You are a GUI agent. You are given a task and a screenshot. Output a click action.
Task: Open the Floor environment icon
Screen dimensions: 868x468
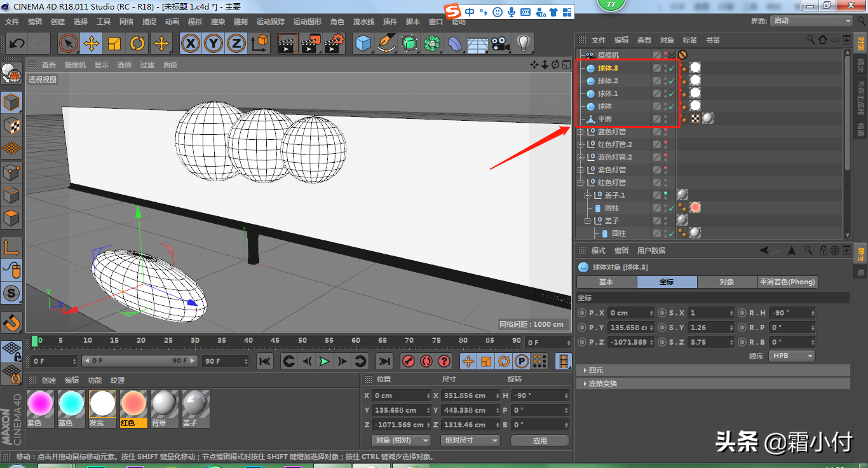click(478, 44)
